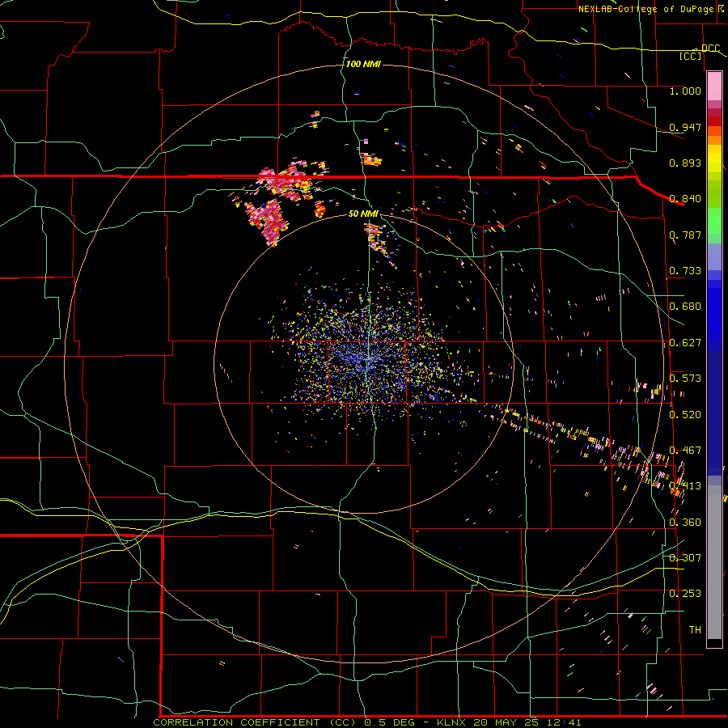Select the 0.787 value on color scale

pos(685,235)
